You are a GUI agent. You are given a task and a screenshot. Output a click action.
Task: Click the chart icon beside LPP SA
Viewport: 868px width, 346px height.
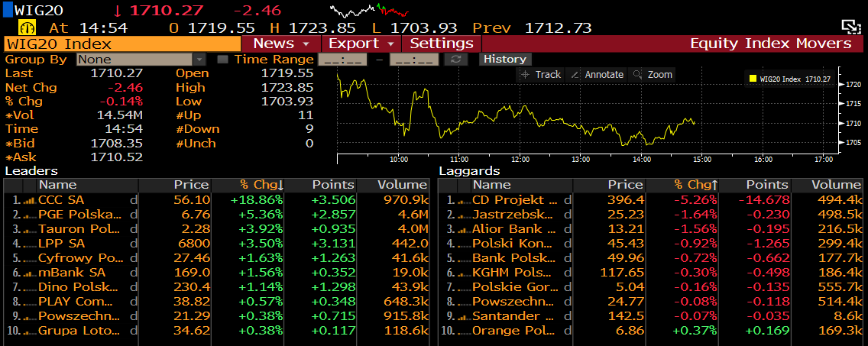tap(29, 244)
